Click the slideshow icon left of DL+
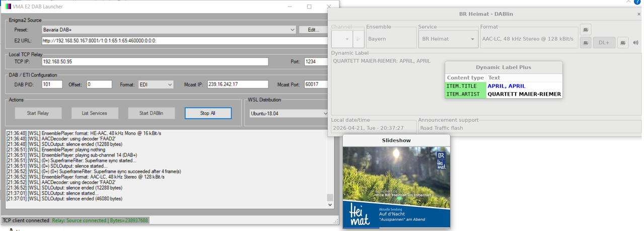This screenshot has height=231, width=644. click(585, 43)
